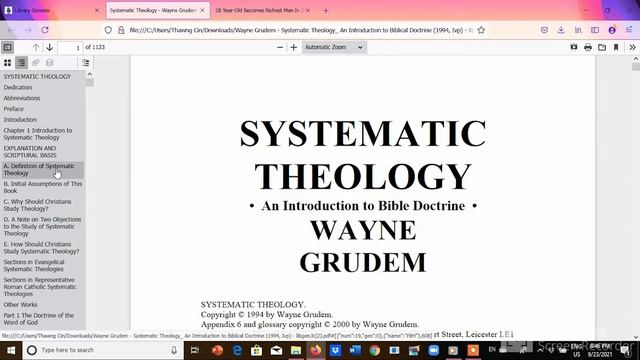Open Firefox downloads panel
This screenshot has width=640, height=360.
pos(561,30)
